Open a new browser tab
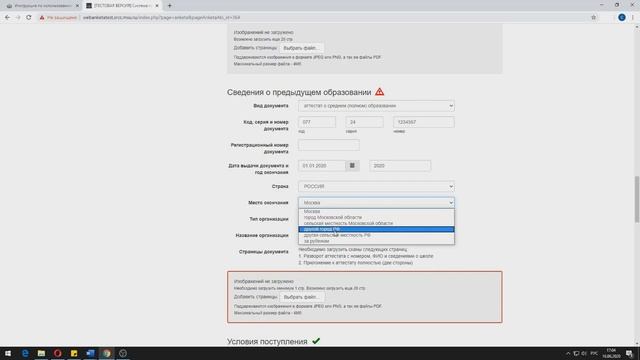640x360 pixels. tap(169, 6)
